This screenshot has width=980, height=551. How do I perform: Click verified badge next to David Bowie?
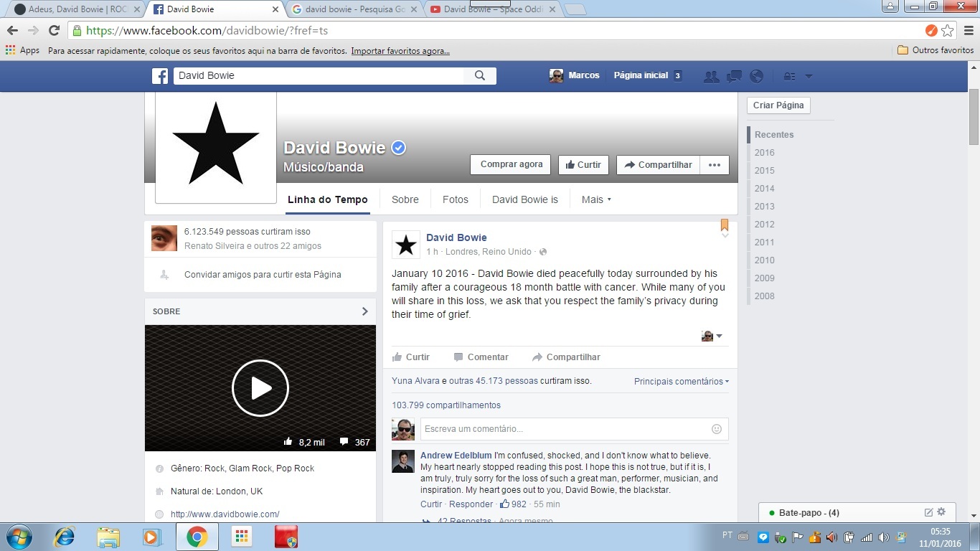point(399,148)
